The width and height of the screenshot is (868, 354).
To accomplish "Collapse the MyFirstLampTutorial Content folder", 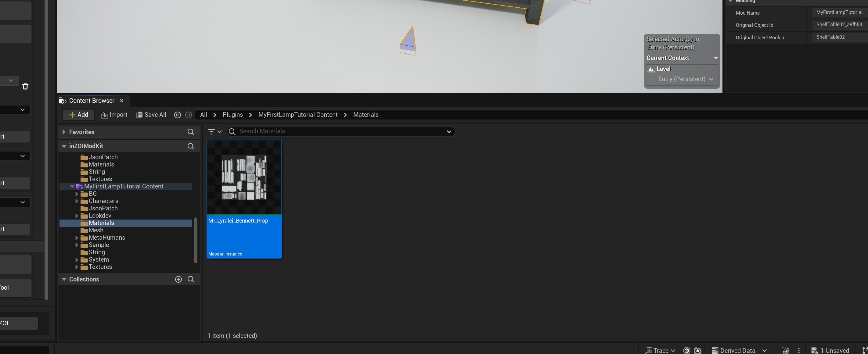I will 72,187.
